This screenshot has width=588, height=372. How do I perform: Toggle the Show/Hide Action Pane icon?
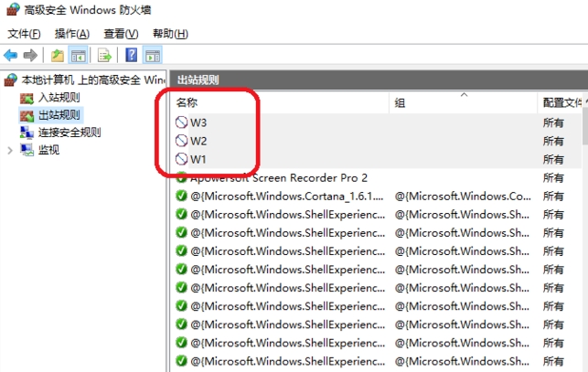153,56
